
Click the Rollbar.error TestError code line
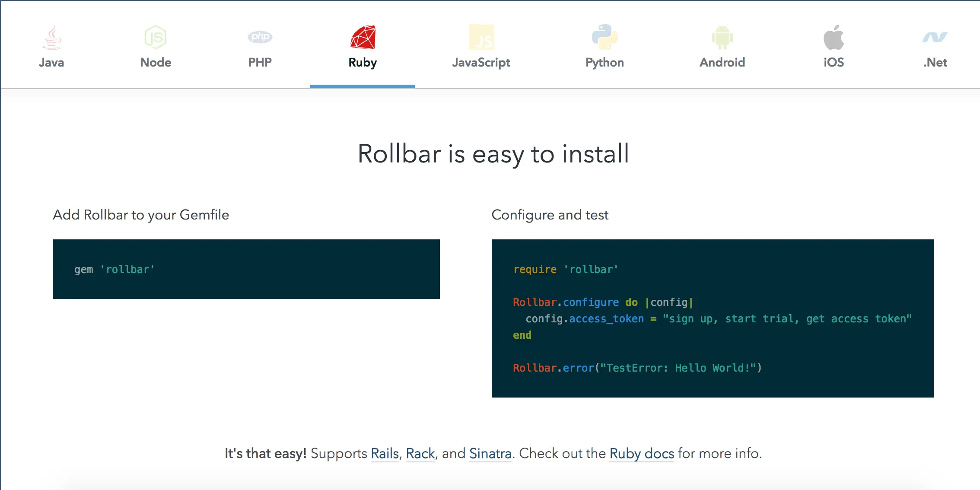[x=637, y=368]
